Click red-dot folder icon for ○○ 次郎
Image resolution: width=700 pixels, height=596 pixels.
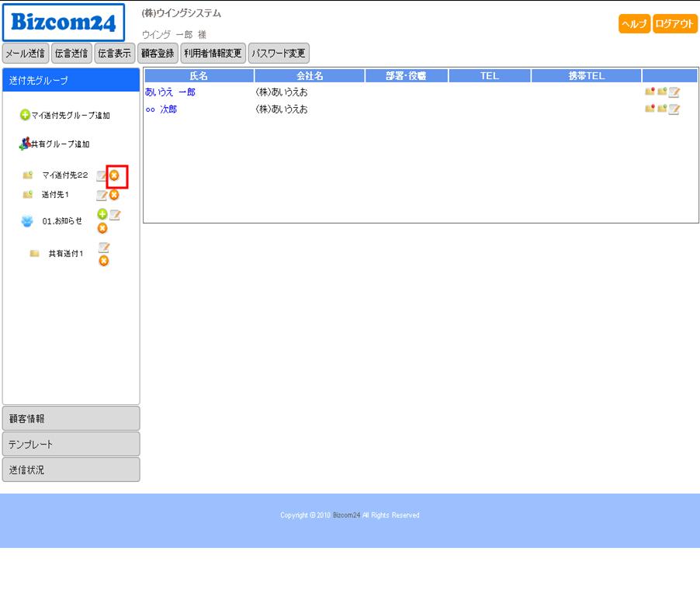[650, 109]
